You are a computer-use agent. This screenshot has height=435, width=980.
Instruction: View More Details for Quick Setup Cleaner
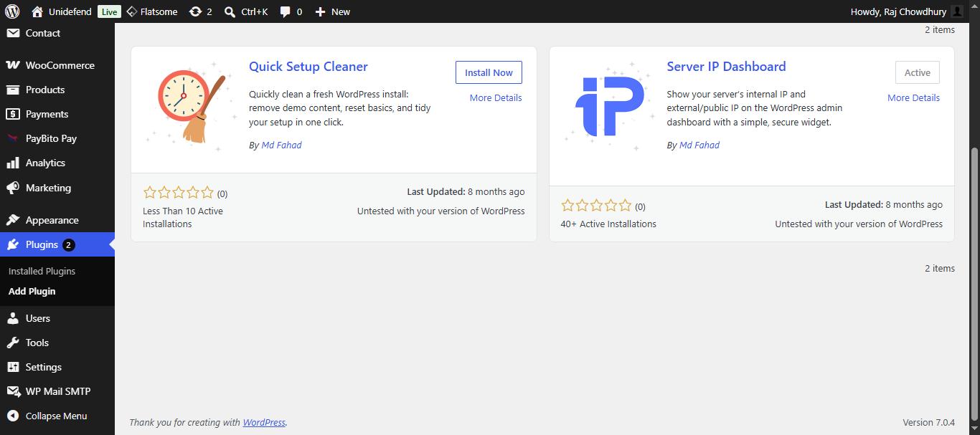pyautogui.click(x=496, y=97)
